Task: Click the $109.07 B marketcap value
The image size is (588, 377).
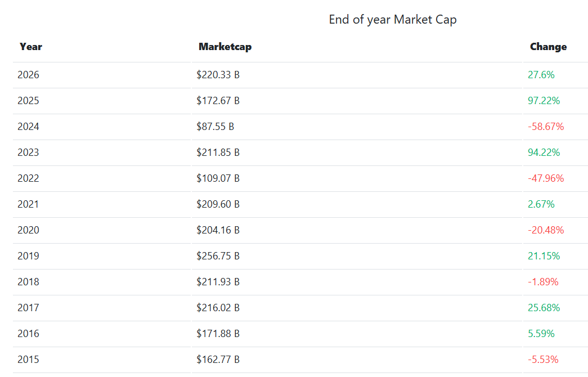Action: [218, 178]
